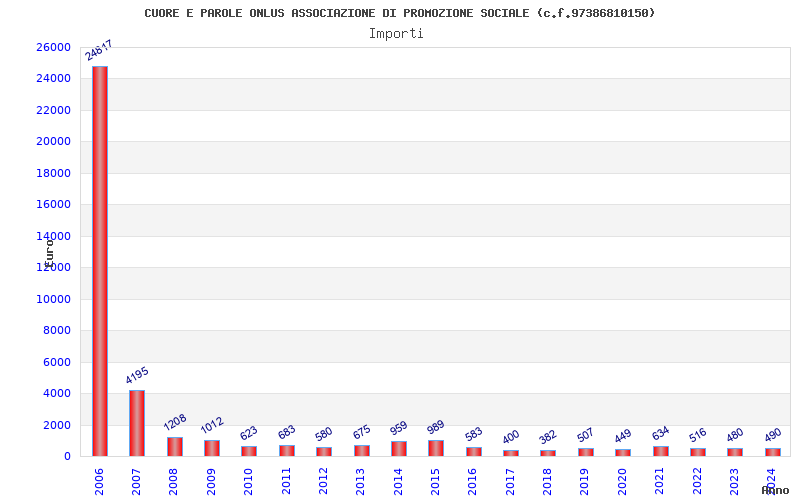Click the 2019 x-axis year label

coord(585,481)
